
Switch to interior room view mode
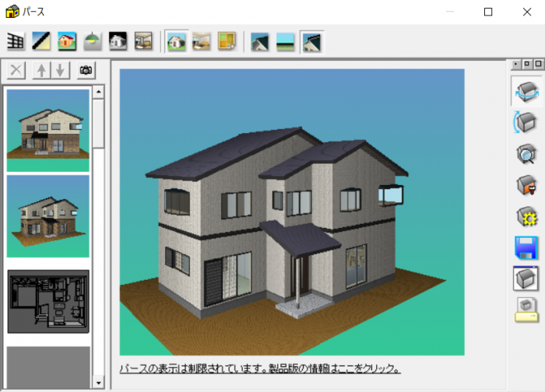[202, 41]
